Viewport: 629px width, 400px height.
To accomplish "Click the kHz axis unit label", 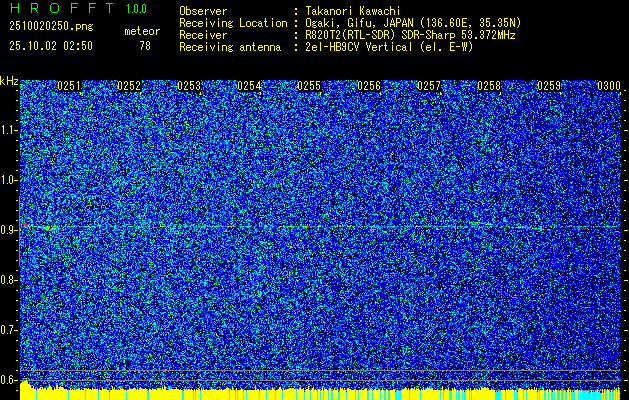I will (x=9, y=81).
